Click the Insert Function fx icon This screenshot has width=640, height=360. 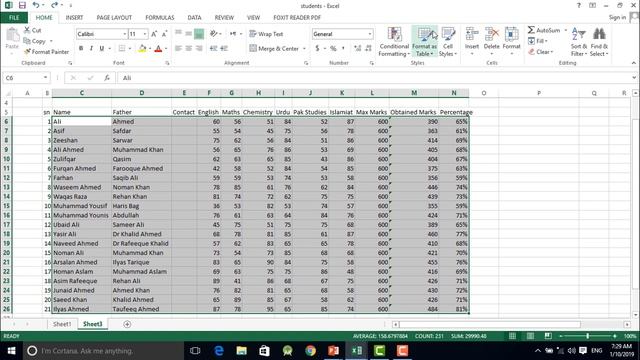[107, 78]
